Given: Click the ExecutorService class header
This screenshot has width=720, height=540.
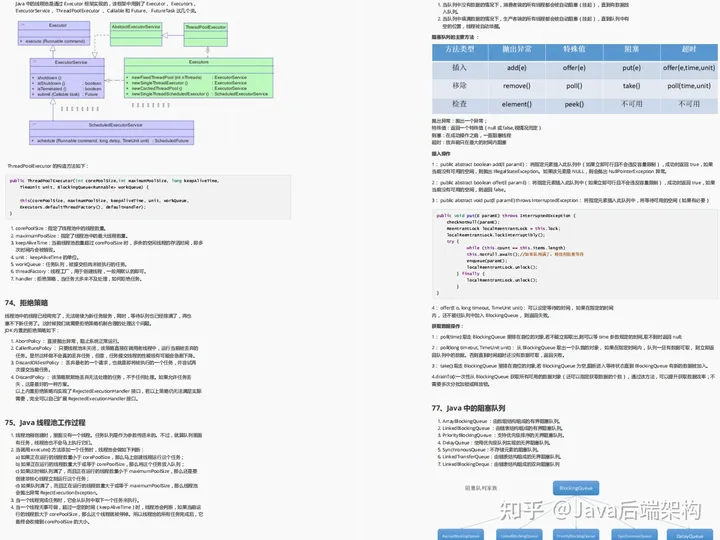Looking at the screenshot, I should point(67,62).
